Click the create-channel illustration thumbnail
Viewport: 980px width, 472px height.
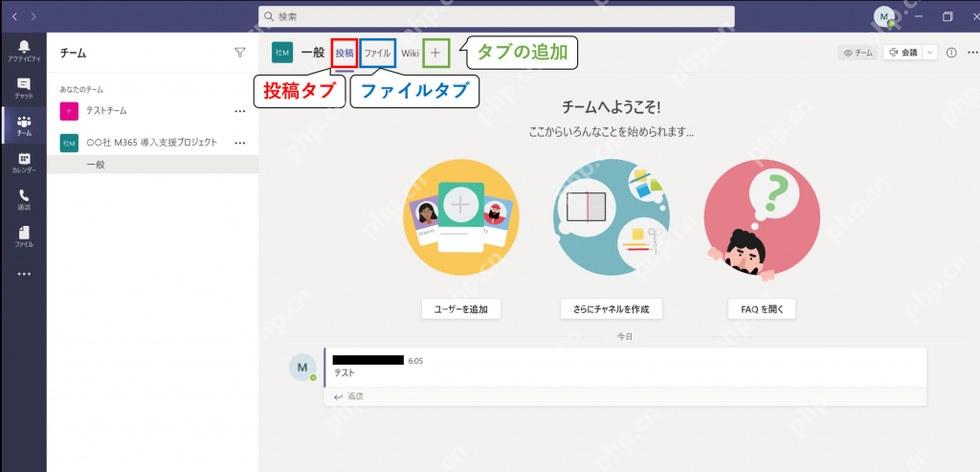click(611, 217)
